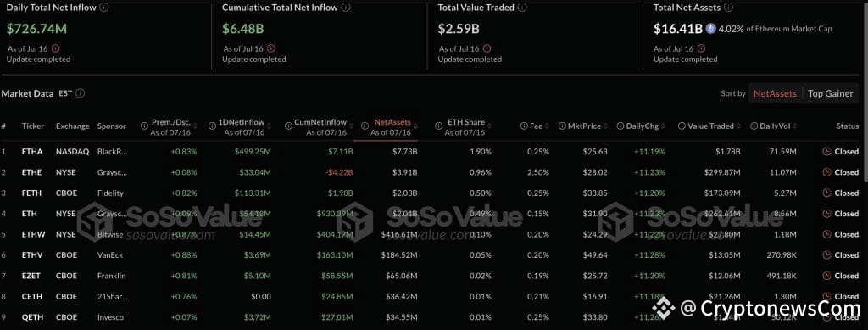Open the FETH Fidelity ticker row
Image resolution: width=868 pixels, height=330 pixels.
coord(431,193)
